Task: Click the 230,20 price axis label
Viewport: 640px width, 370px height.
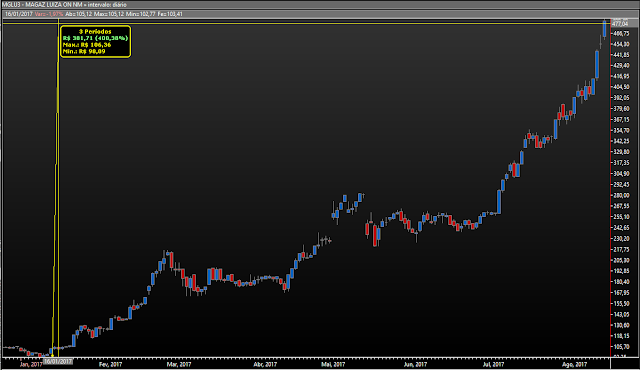Action: (621, 239)
